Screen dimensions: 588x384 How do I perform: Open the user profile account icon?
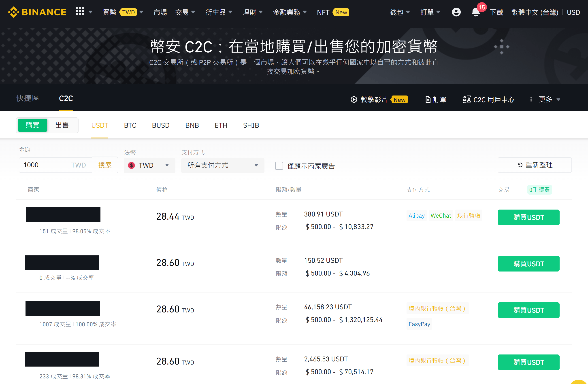[456, 12]
